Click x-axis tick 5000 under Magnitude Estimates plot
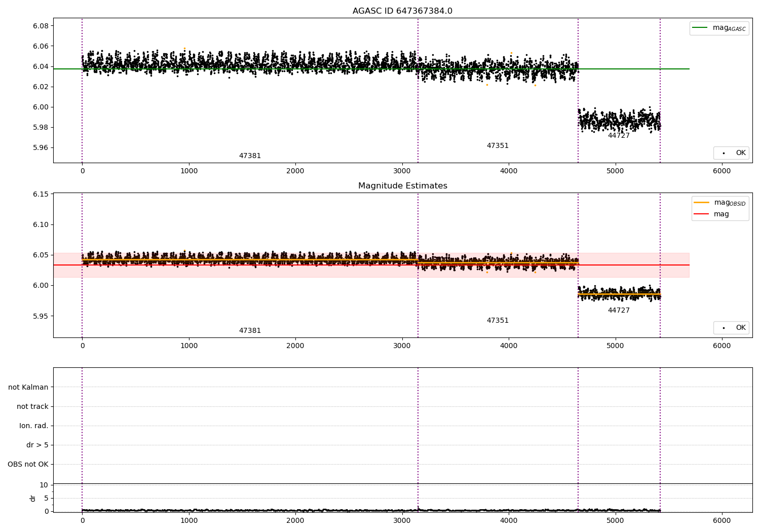Image resolution: width=760 pixels, height=532 pixels. pyautogui.click(x=615, y=346)
